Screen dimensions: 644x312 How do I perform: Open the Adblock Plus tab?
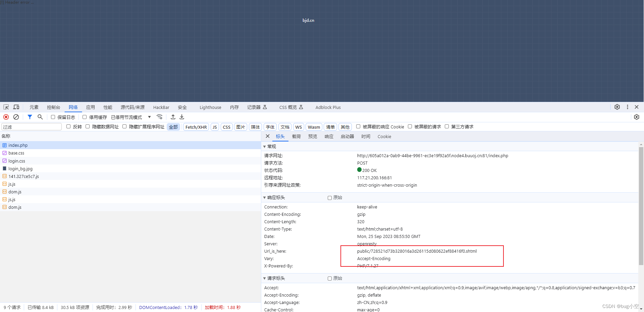328,107
